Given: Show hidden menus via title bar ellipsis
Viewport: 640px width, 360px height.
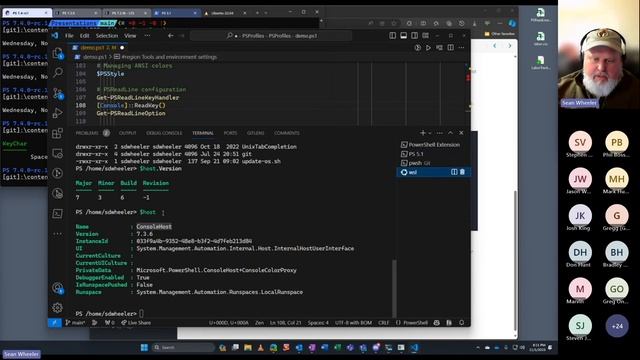Looking at the screenshot, I should click(x=147, y=36).
